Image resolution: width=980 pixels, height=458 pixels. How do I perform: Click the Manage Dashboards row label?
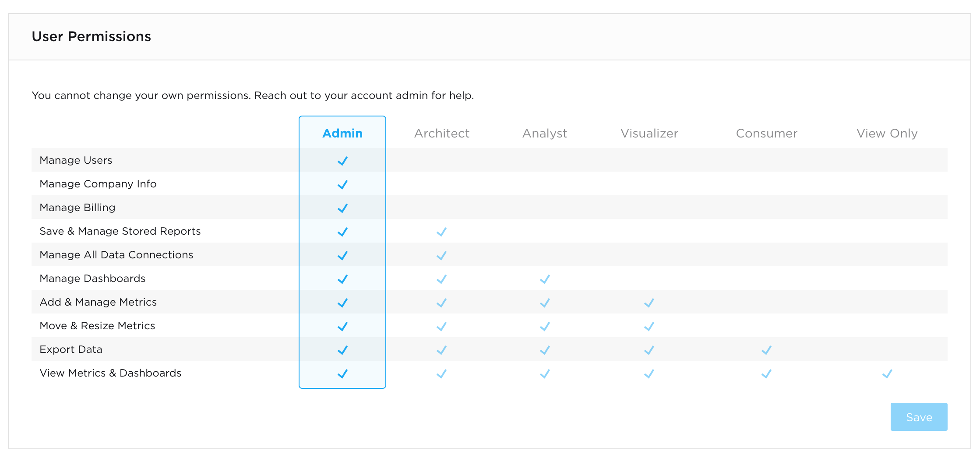click(92, 278)
